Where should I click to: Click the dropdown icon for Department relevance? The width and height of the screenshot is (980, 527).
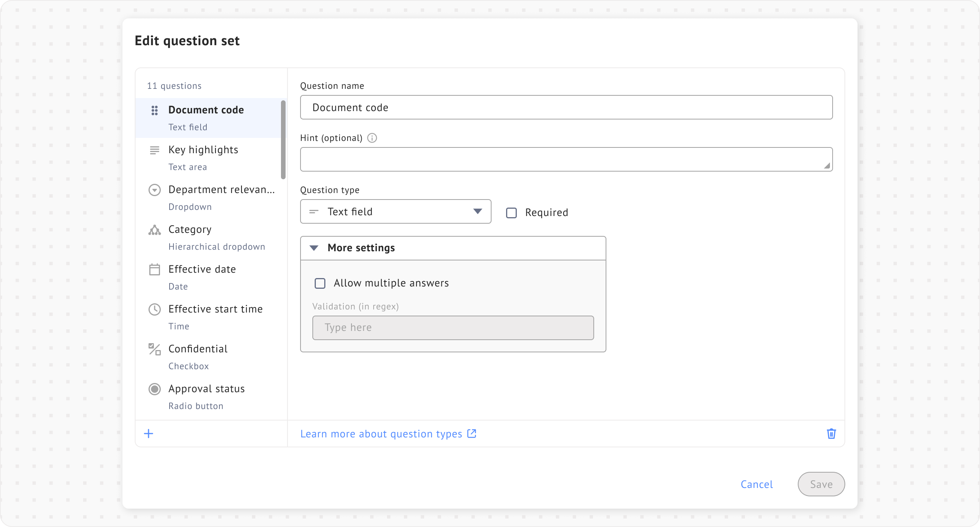coord(154,190)
